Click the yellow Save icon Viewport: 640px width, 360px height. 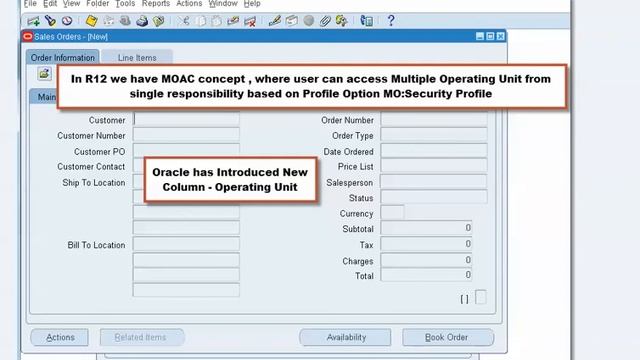[x=91, y=21]
